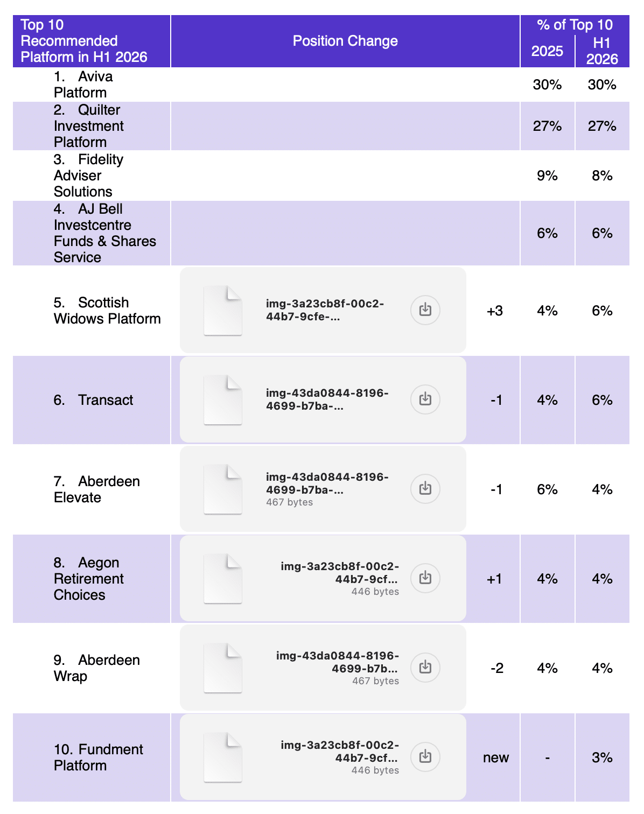Select the AJ Bell Investcentre cell
This screenshot has height=814, width=644.
pyautogui.click(x=92, y=233)
